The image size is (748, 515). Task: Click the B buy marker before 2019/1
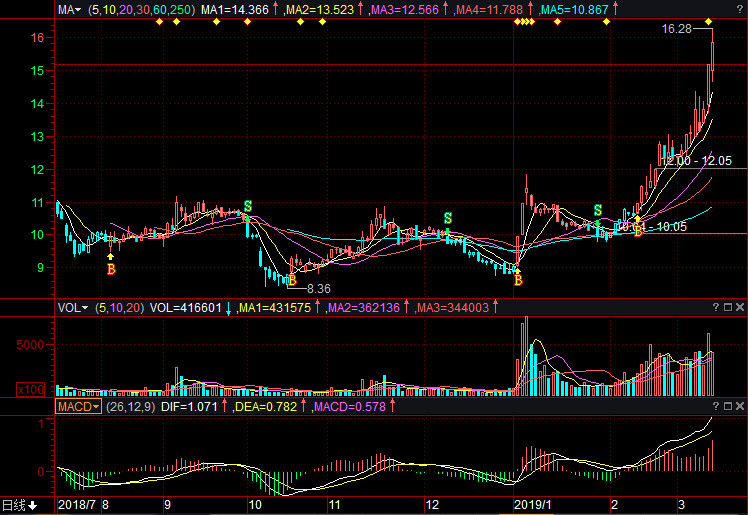(x=518, y=280)
